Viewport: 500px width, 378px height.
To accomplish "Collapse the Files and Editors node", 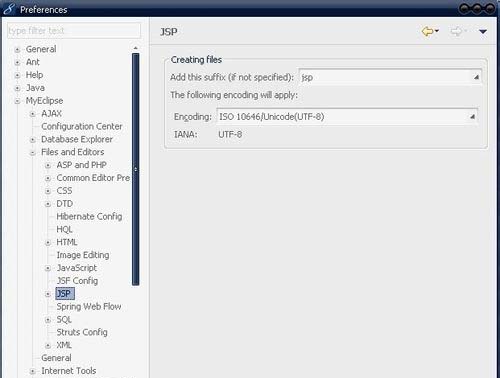I will click(x=33, y=153).
